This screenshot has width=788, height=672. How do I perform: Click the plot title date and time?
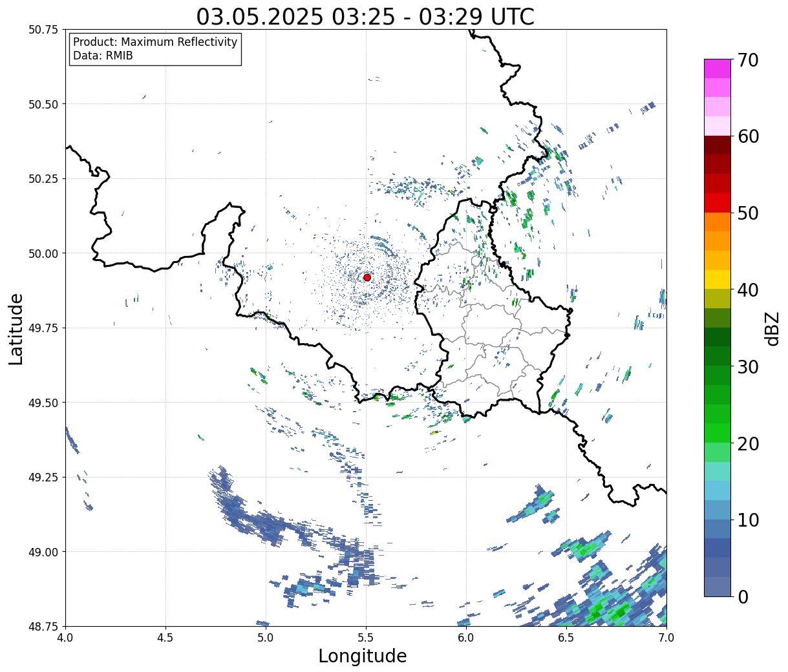click(365, 17)
